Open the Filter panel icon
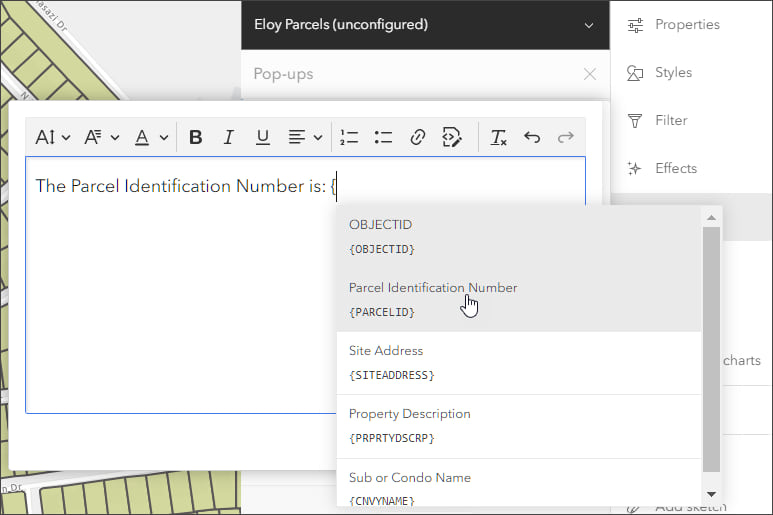This screenshot has height=515, width=773. tap(635, 120)
